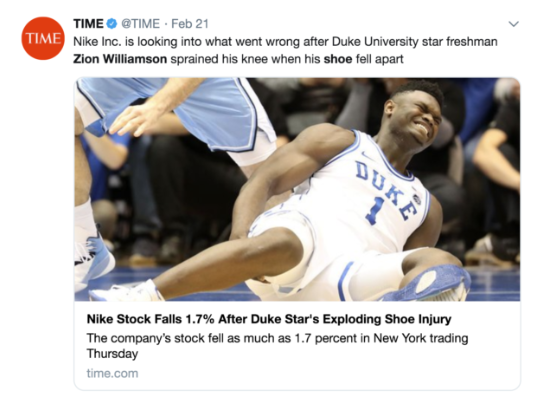The image size is (544, 408).
Task: Click the time.com domain link
Action: [x=112, y=373]
